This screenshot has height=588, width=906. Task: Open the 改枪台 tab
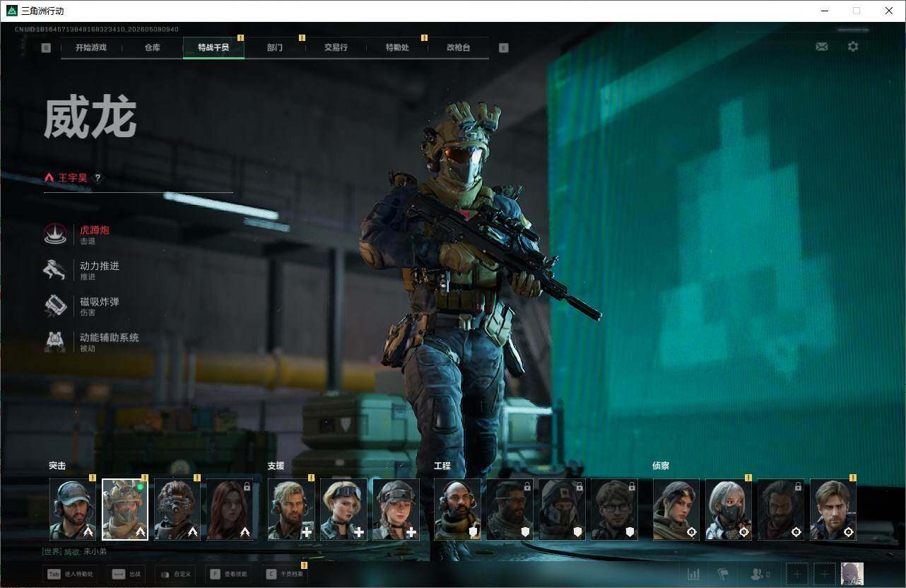[x=458, y=48]
